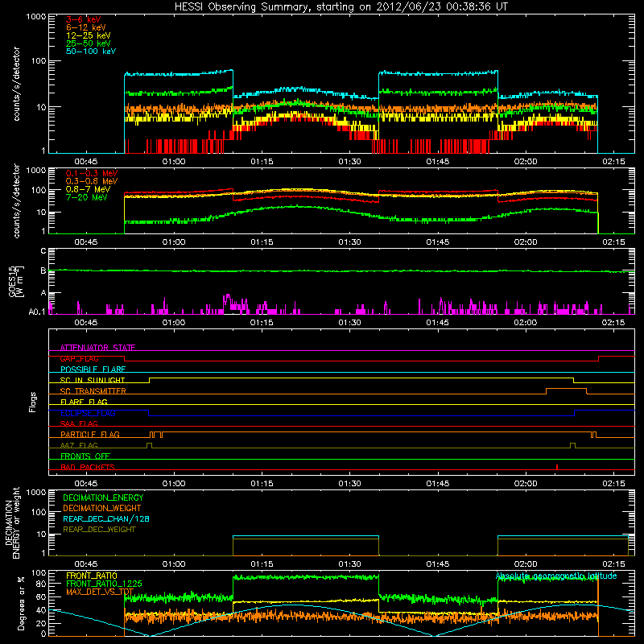The width and height of the screenshot is (644, 644).
Task: Click the DECIMATION_ENERGY legend label
Action: click(x=103, y=497)
